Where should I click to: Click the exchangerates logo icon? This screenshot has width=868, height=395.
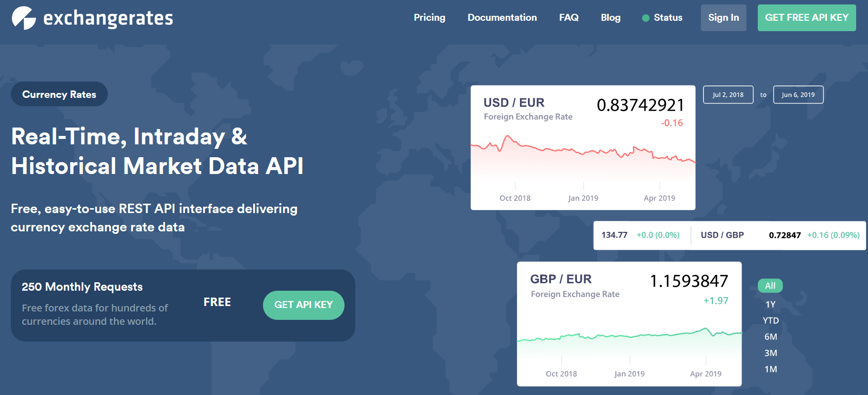[x=24, y=18]
